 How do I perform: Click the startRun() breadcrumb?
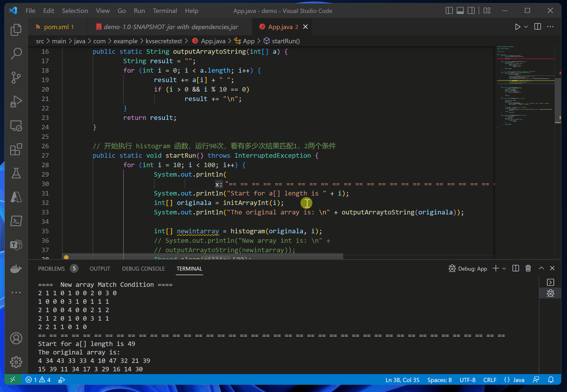[285, 41]
